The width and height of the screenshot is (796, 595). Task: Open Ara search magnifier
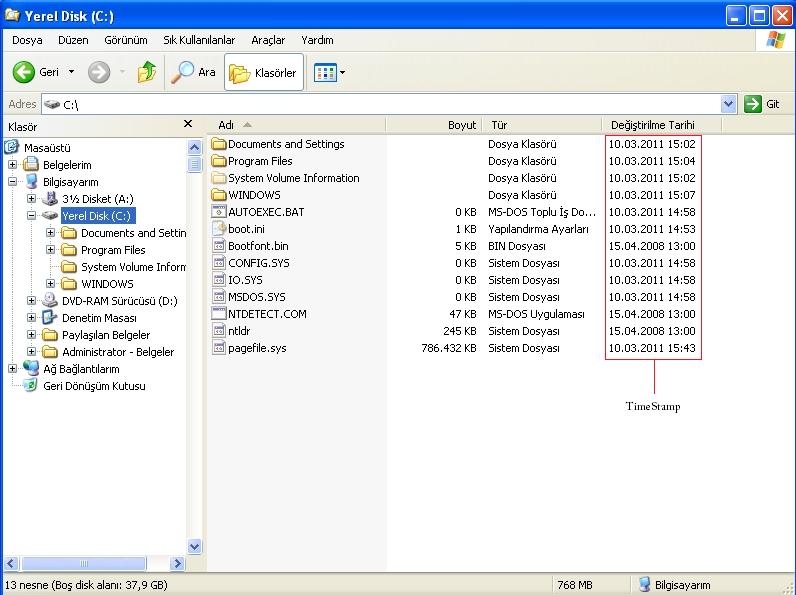click(x=182, y=72)
